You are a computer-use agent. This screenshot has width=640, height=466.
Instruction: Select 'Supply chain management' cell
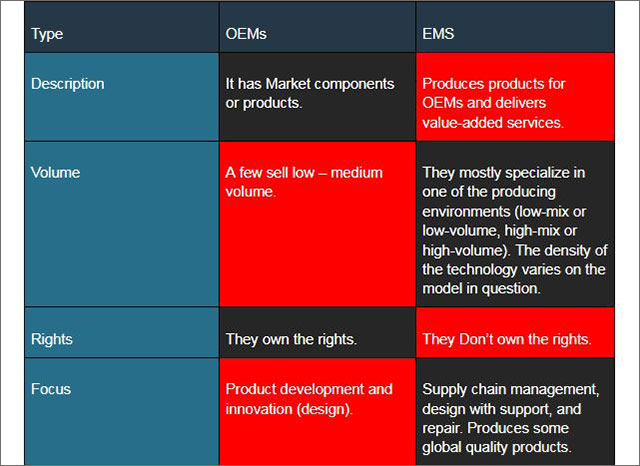(x=516, y=412)
